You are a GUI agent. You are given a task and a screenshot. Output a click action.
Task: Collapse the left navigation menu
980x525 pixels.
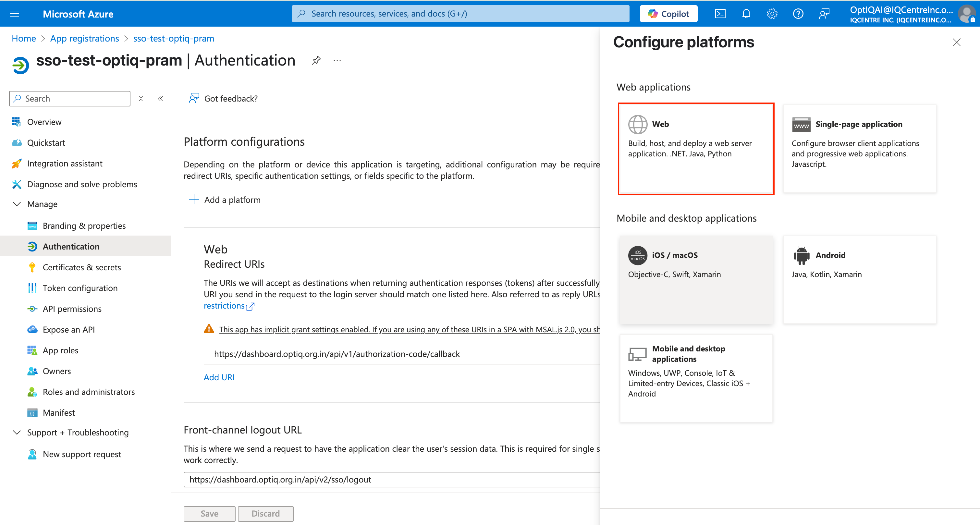(x=160, y=99)
